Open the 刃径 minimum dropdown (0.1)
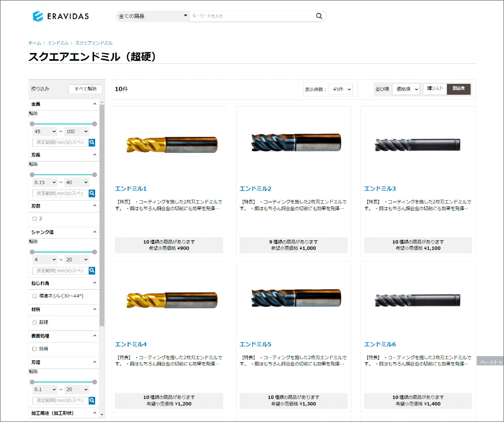504x422 pixels. (45, 390)
